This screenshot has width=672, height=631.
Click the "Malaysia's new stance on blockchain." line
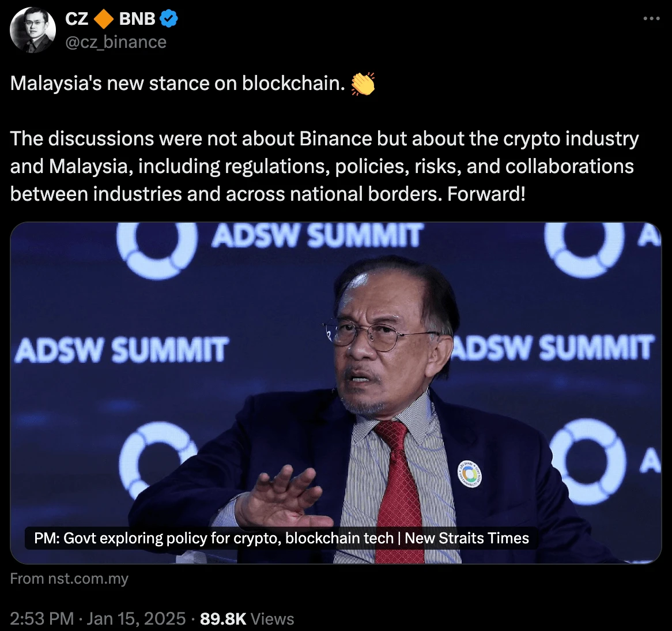(178, 84)
